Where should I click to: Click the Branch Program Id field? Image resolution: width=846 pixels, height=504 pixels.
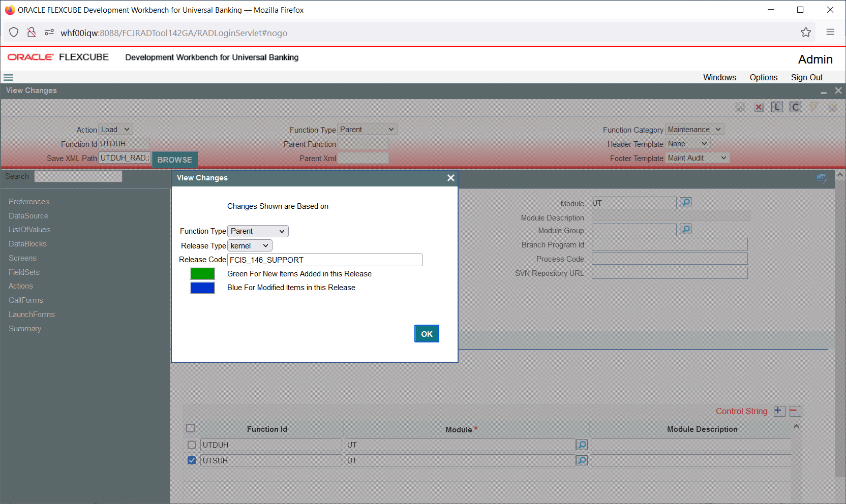tap(670, 244)
